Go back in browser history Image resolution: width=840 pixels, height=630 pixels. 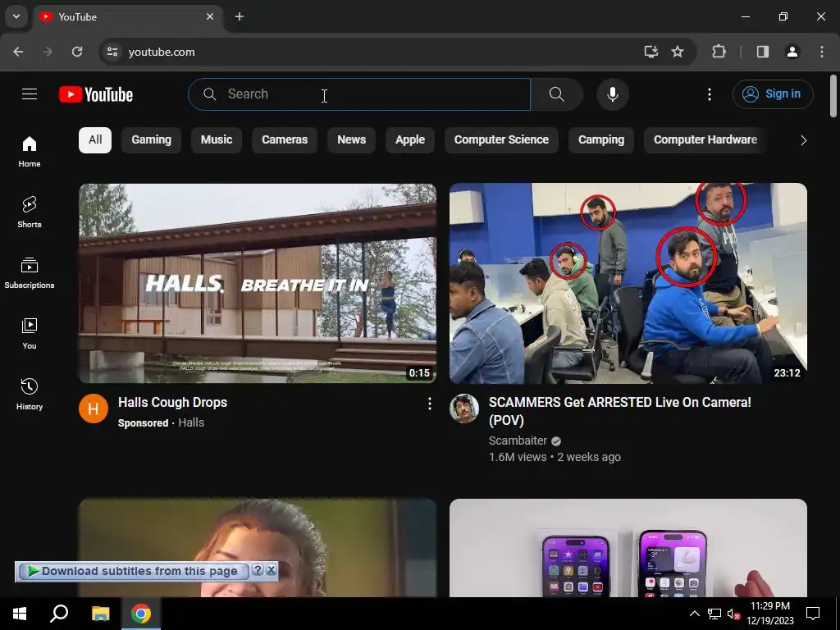[18, 52]
